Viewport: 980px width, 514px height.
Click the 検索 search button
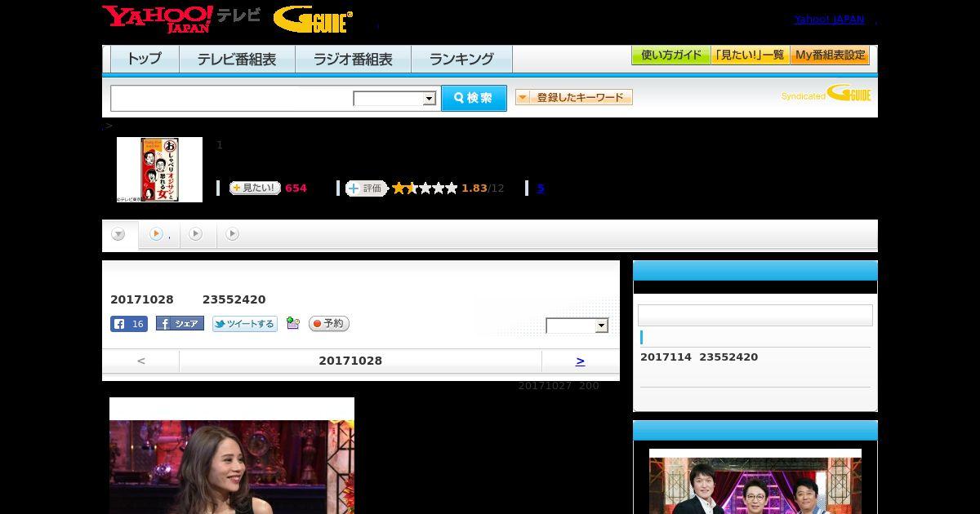point(474,98)
